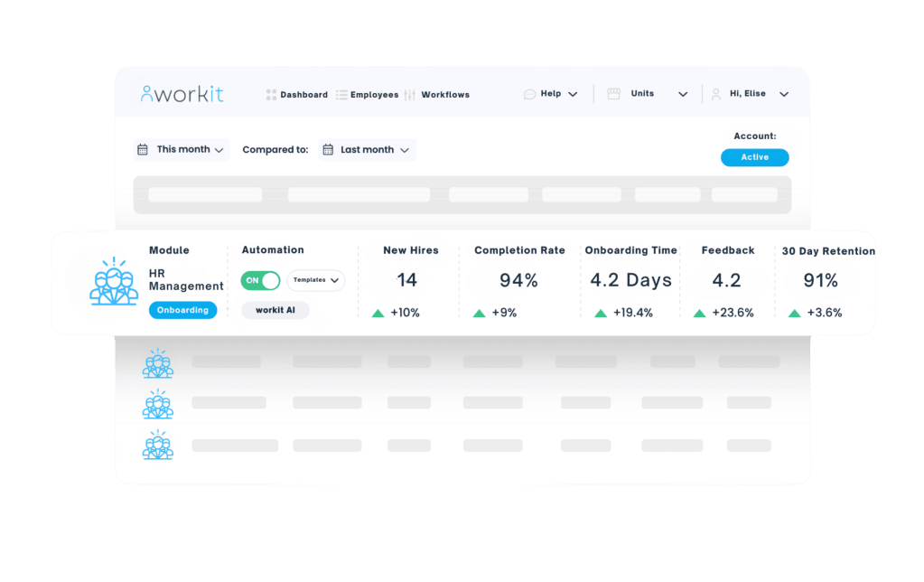
Task: Open the Templates dropdown
Action: coord(315,280)
